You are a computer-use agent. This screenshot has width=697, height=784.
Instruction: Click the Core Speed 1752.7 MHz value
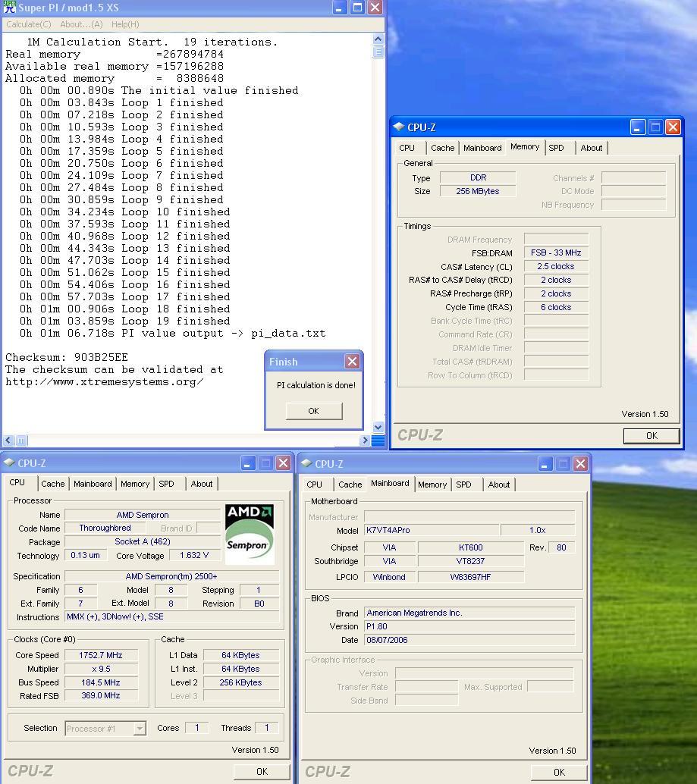[101, 655]
